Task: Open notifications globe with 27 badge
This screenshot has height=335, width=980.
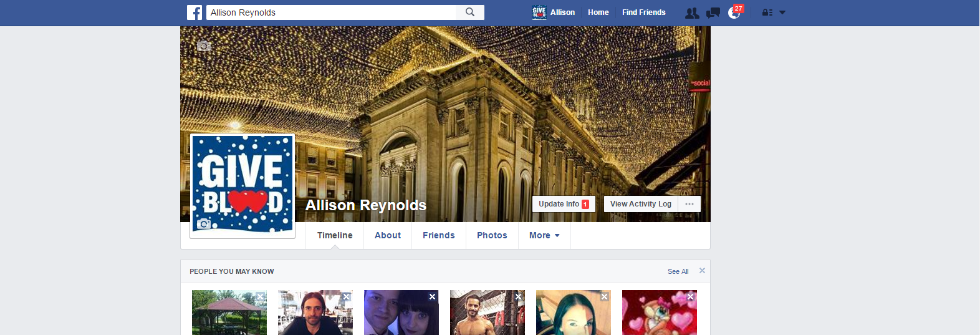Action: [734, 13]
